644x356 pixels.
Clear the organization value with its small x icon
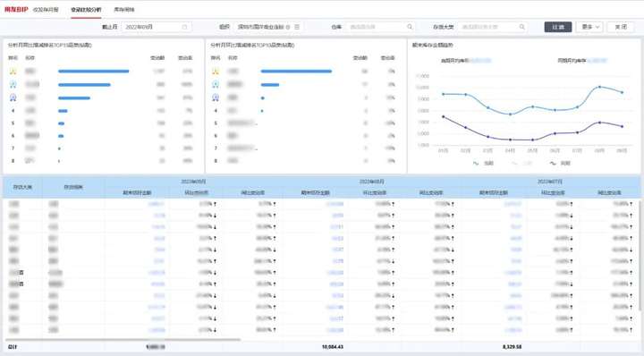pos(288,27)
